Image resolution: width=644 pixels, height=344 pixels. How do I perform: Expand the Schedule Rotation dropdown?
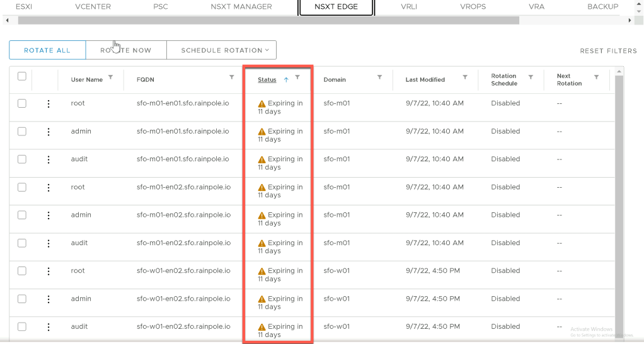point(225,50)
